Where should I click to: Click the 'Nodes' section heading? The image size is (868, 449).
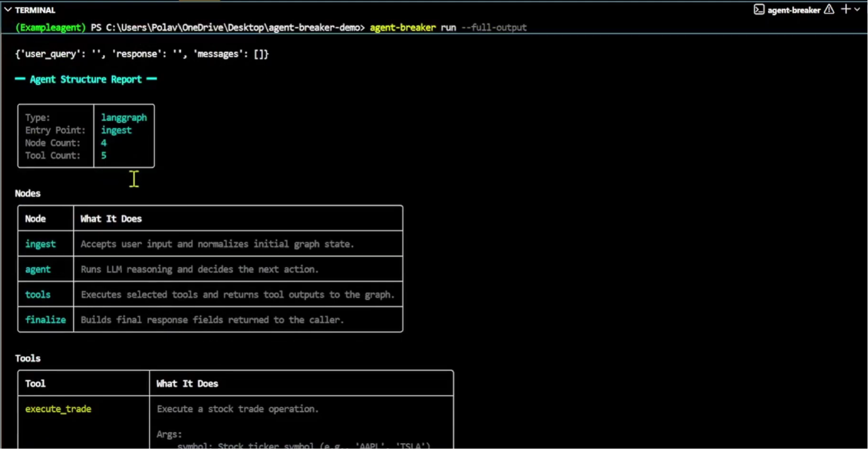(x=27, y=194)
